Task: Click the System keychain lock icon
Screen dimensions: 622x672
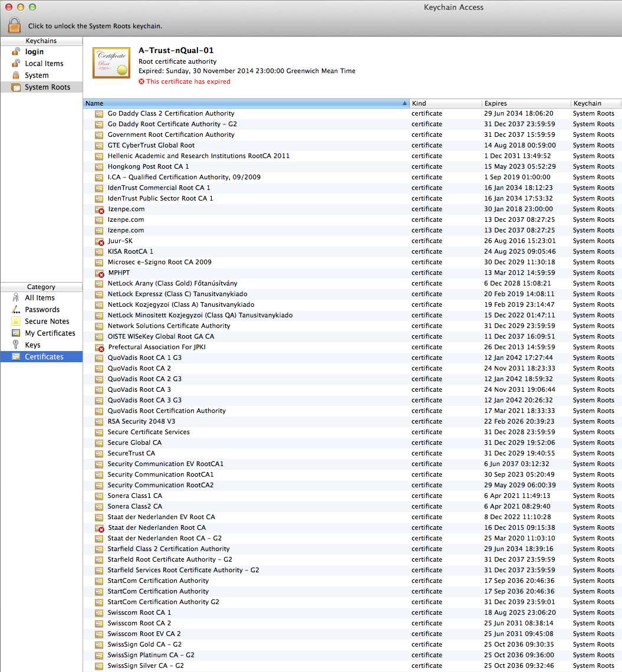Action: pos(16,76)
